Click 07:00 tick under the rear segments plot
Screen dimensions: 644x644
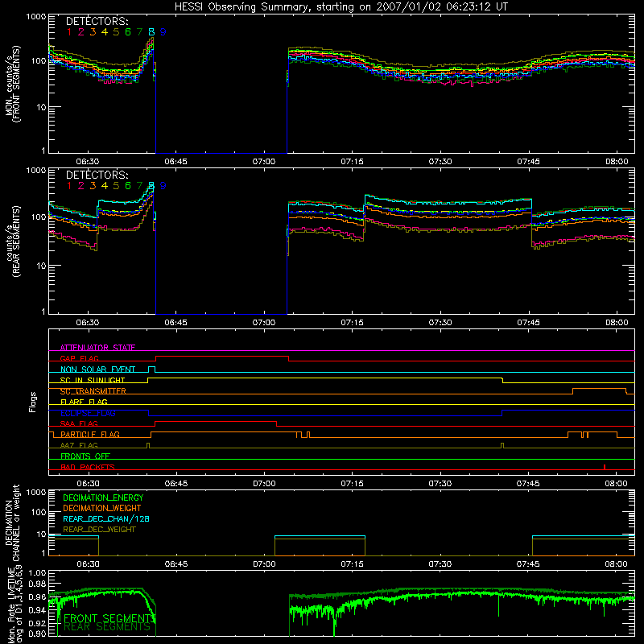264,323
